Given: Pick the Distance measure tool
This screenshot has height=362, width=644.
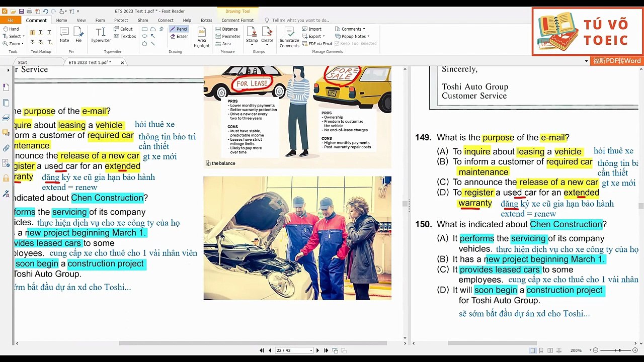Looking at the screenshot, I should coord(227,29).
